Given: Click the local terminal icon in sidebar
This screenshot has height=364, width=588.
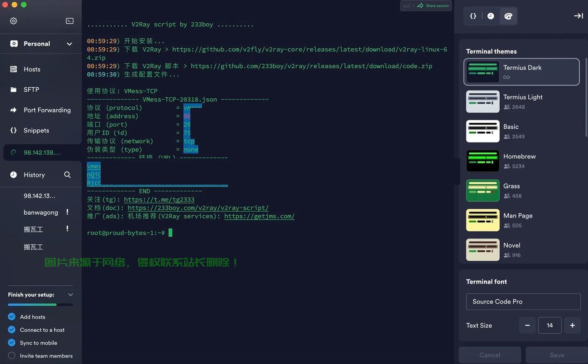Looking at the screenshot, I should 69,21.
